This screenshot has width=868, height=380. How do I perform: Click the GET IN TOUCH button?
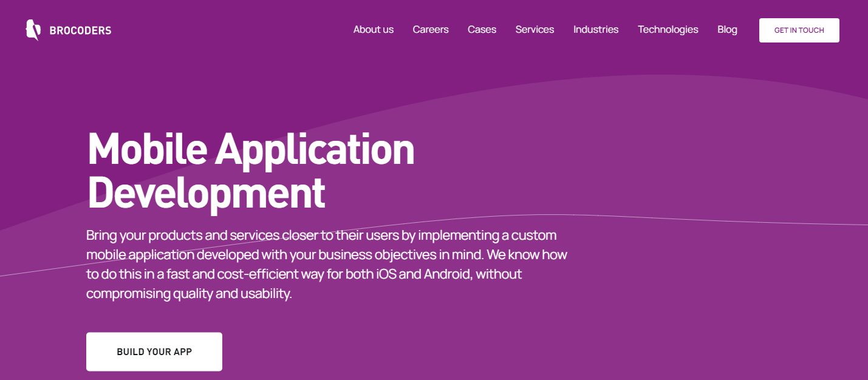799,30
